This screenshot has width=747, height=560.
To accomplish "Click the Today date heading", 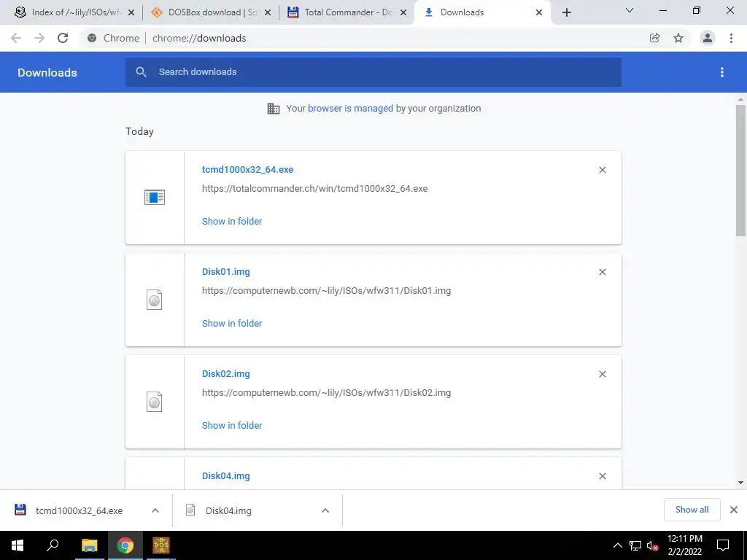I will pyautogui.click(x=139, y=131).
